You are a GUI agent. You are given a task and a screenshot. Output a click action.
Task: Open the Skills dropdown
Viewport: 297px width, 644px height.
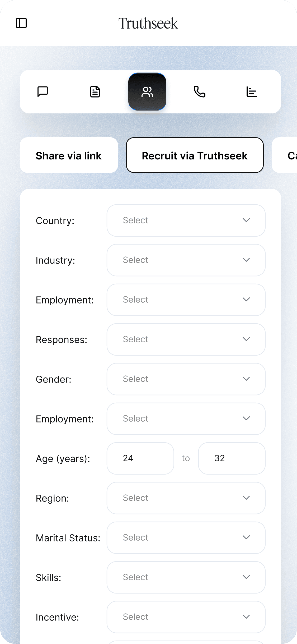186,577
